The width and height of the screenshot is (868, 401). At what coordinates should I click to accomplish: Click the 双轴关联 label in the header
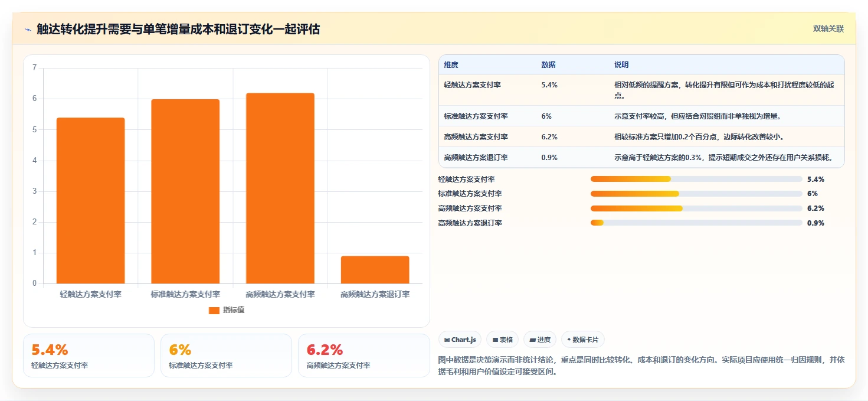coord(828,29)
